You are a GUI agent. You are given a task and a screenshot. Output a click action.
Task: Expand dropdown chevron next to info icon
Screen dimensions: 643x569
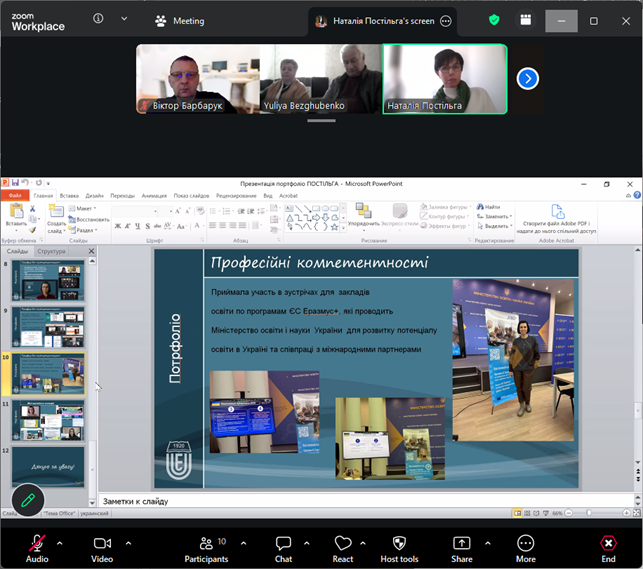(x=124, y=19)
